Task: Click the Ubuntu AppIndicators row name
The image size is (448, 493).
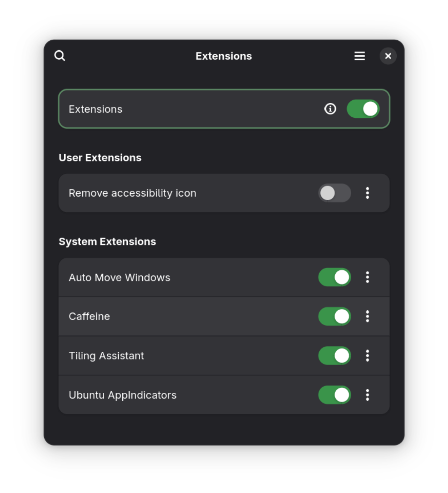Action: point(122,395)
